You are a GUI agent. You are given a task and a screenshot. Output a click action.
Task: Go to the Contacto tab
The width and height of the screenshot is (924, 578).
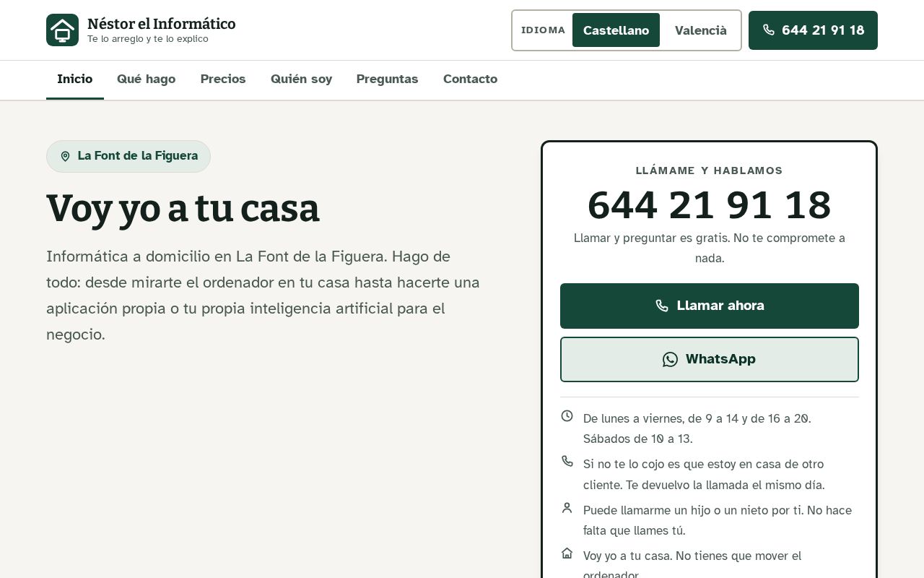click(x=470, y=79)
